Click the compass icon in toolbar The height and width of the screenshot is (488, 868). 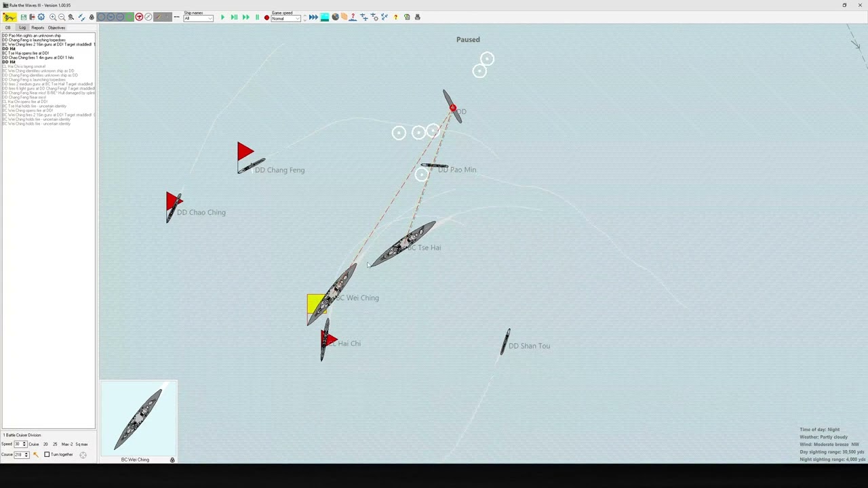149,17
